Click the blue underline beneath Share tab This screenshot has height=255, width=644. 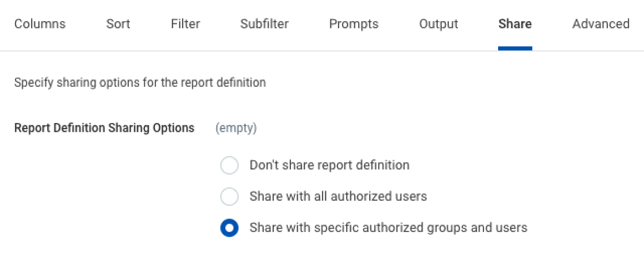pos(515,48)
